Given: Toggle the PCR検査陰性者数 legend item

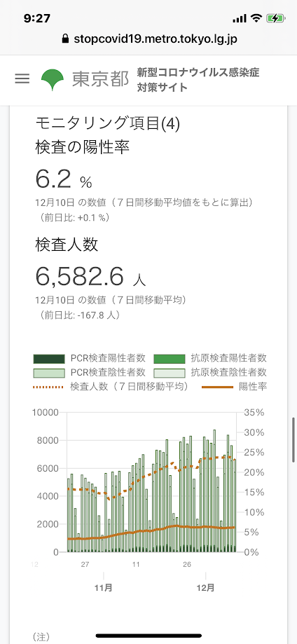Looking at the screenshot, I should pyautogui.click(x=90, y=373).
